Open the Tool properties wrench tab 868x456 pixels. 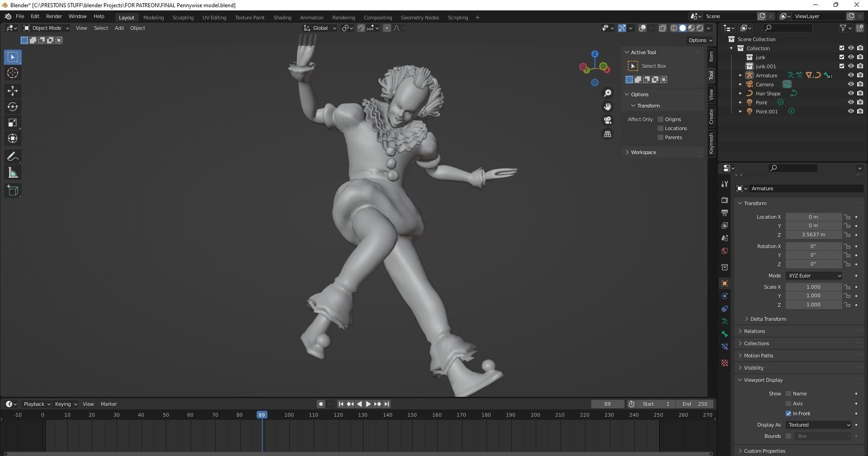point(725,184)
